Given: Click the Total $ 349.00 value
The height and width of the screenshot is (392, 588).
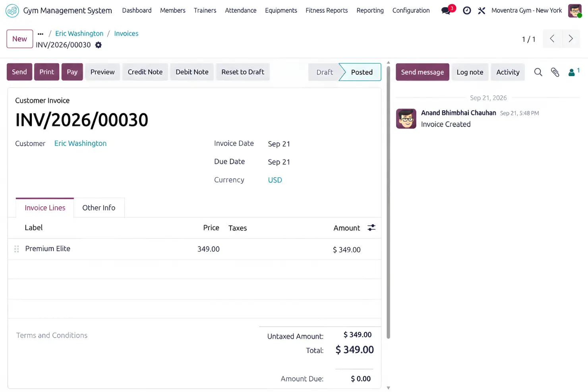Looking at the screenshot, I should coord(354,350).
